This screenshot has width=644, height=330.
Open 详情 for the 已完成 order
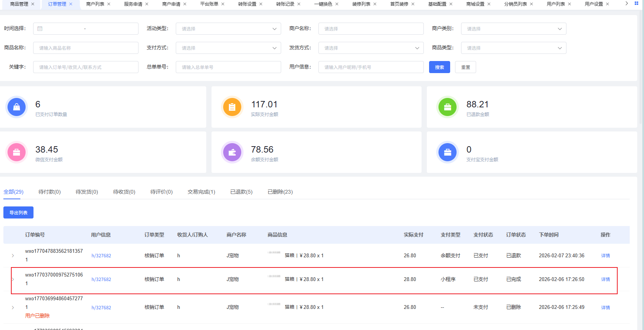coord(605,279)
